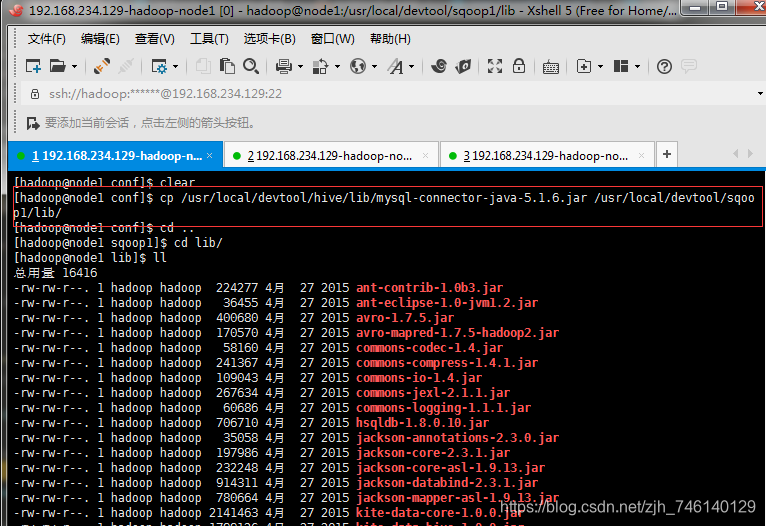Click jackson-databind-2.3.1.jar in the listing
The image size is (766, 526).
click(447, 483)
